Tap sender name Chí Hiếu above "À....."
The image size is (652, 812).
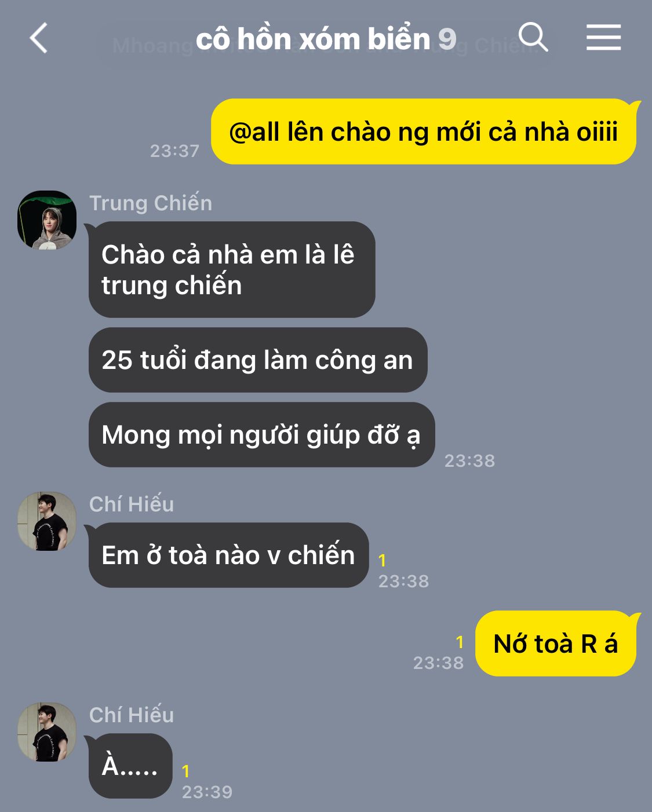[x=132, y=715]
